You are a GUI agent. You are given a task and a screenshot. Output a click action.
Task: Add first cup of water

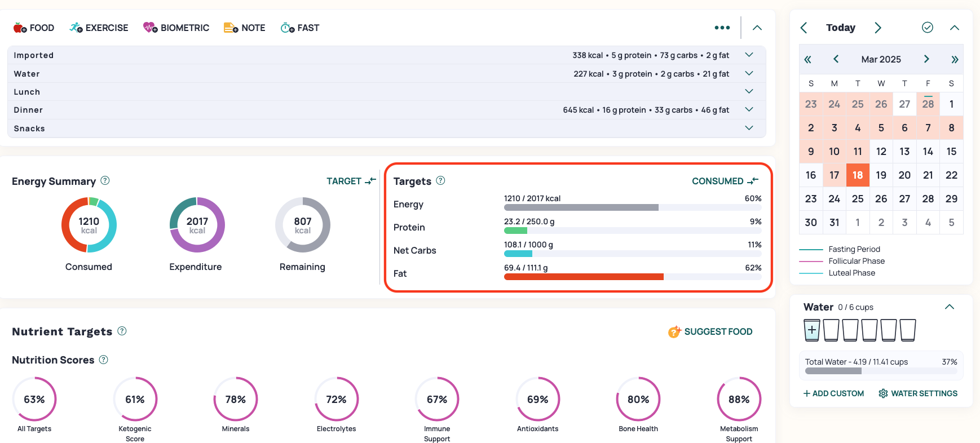pyautogui.click(x=812, y=330)
